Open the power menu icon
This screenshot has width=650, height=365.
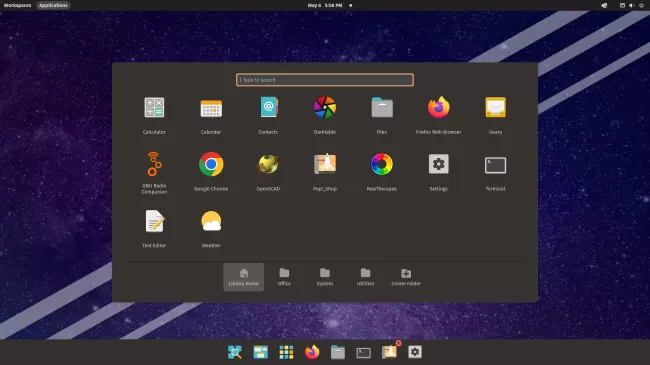[x=641, y=5]
